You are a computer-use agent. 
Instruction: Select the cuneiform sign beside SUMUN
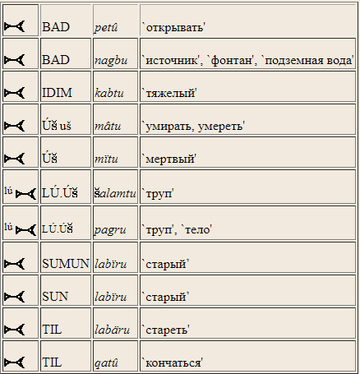14,264
